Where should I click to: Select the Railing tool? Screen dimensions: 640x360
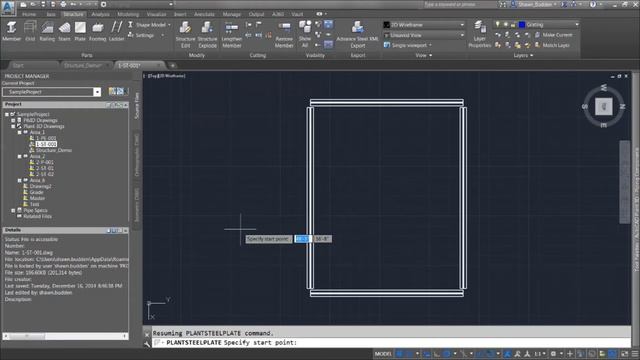(x=47, y=31)
